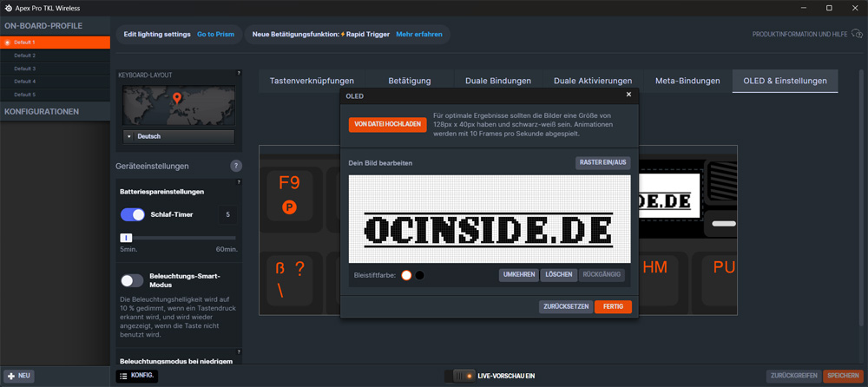The height and width of the screenshot is (387, 868).
Task: Switch to the Tastenverknüpfungen tab
Action: coord(312,81)
